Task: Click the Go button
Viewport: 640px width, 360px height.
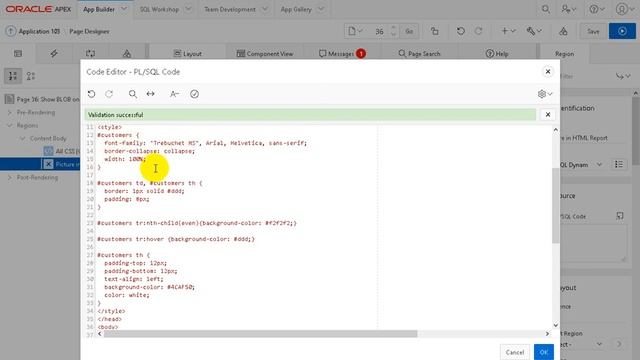Action: click(x=409, y=31)
